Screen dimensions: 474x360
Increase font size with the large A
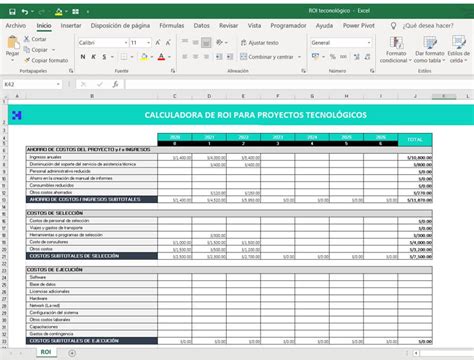point(158,43)
